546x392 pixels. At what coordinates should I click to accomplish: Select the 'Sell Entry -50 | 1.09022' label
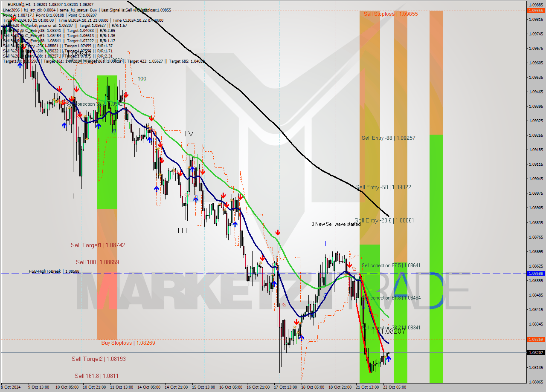[x=383, y=187]
